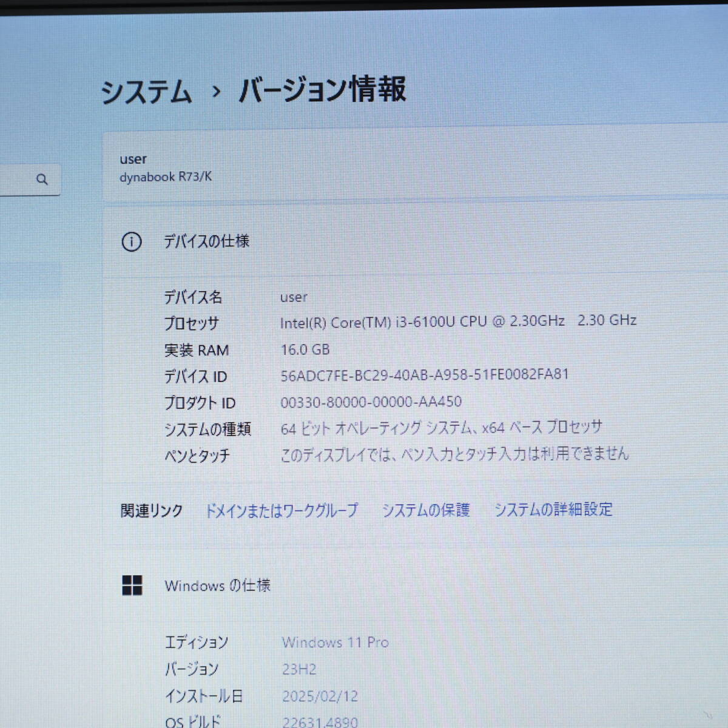Select product ID 00330-80000-00000-AA450
The width and height of the screenshot is (728, 728).
[x=371, y=402]
